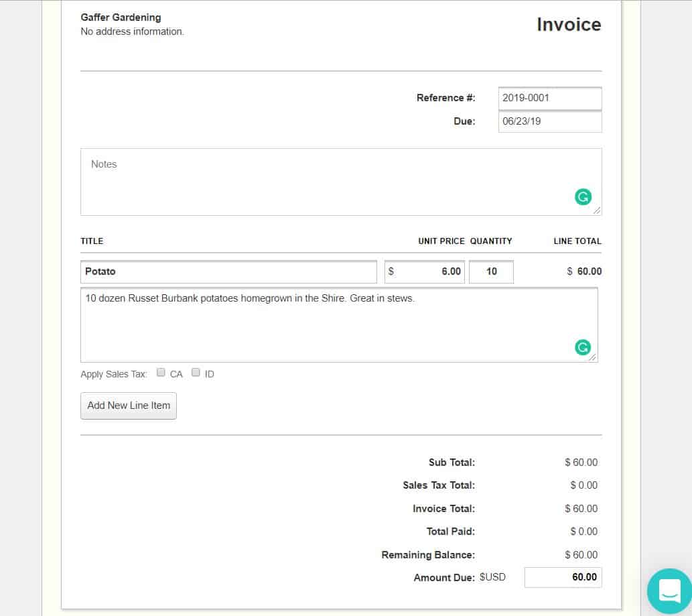This screenshot has width=692, height=616.
Task: Edit the Reference # field
Action: click(550, 98)
